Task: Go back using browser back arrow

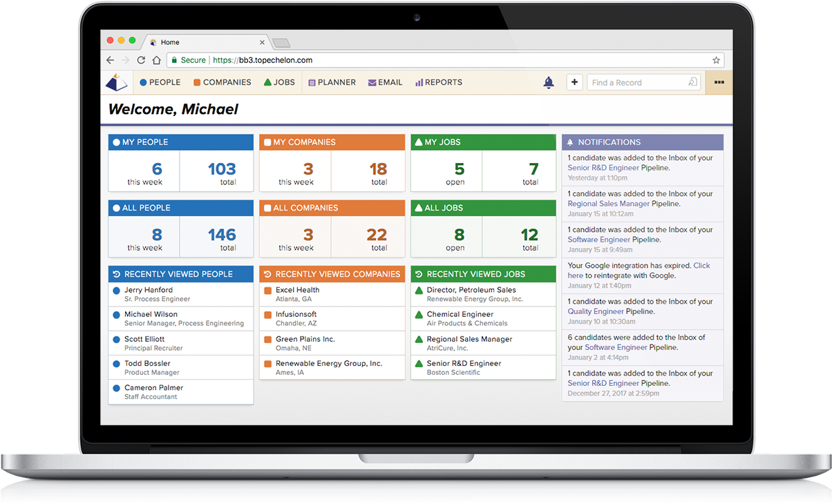Action: coord(110,60)
